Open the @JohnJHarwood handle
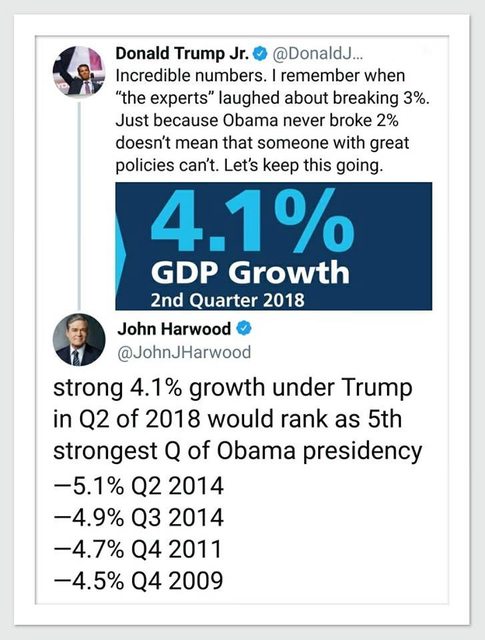This screenshot has width=485, height=640. [184, 352]
